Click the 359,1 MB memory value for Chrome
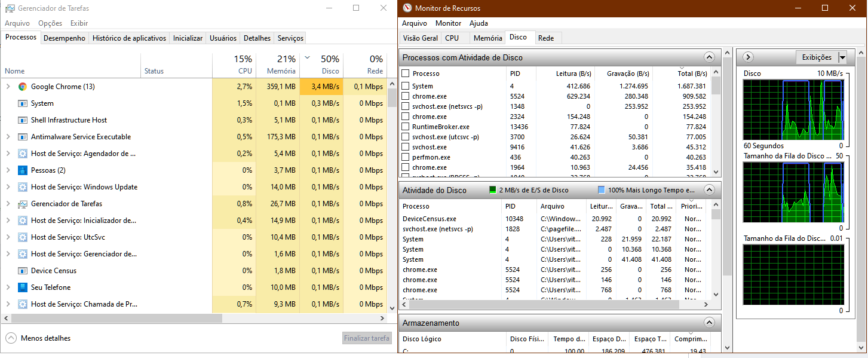Screen dimensions: 868x358 (278, 87)
